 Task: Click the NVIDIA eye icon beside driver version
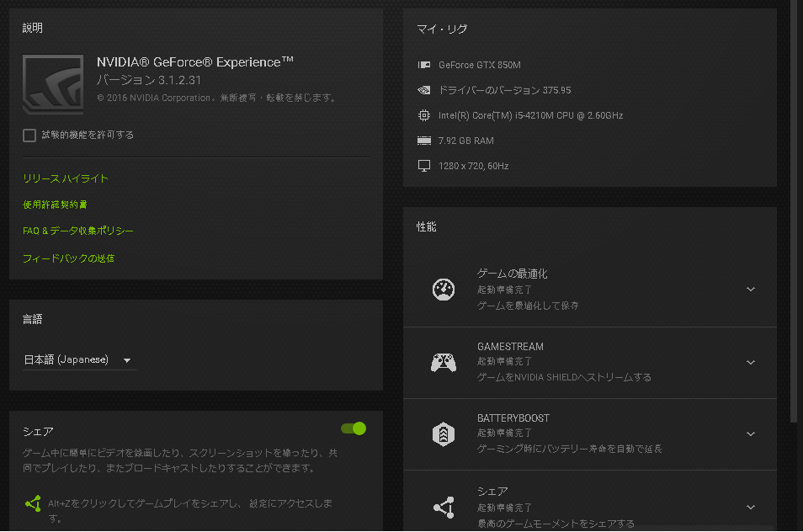pos(424,90)
